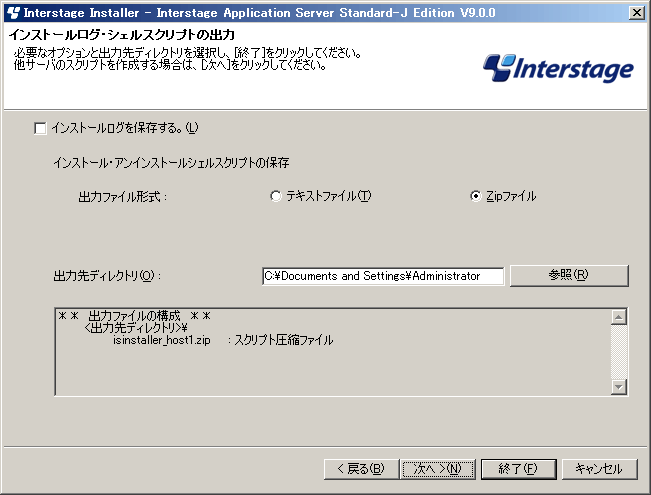Viewport: 651px width, 495px height.
Task: Cancel the installer with キャンセル button
Action: click(600, 469)
